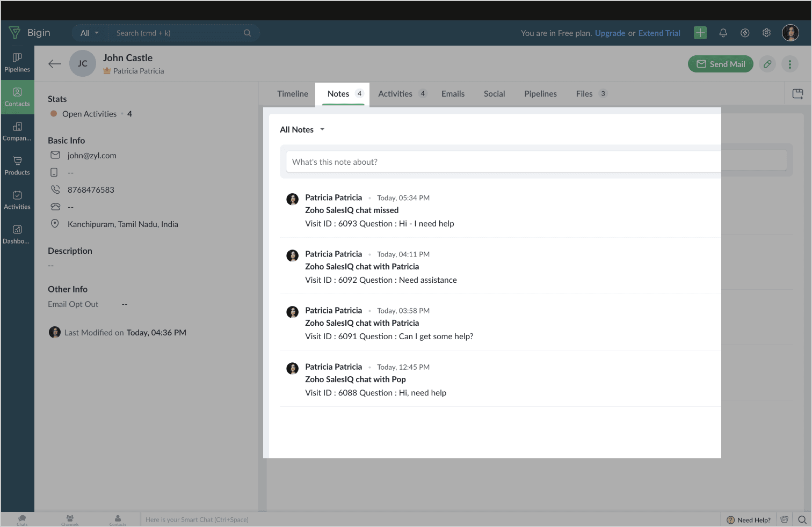Click the bottom-right search icon
The height and width of the screenshot is (527, 812).
[802, 519]
